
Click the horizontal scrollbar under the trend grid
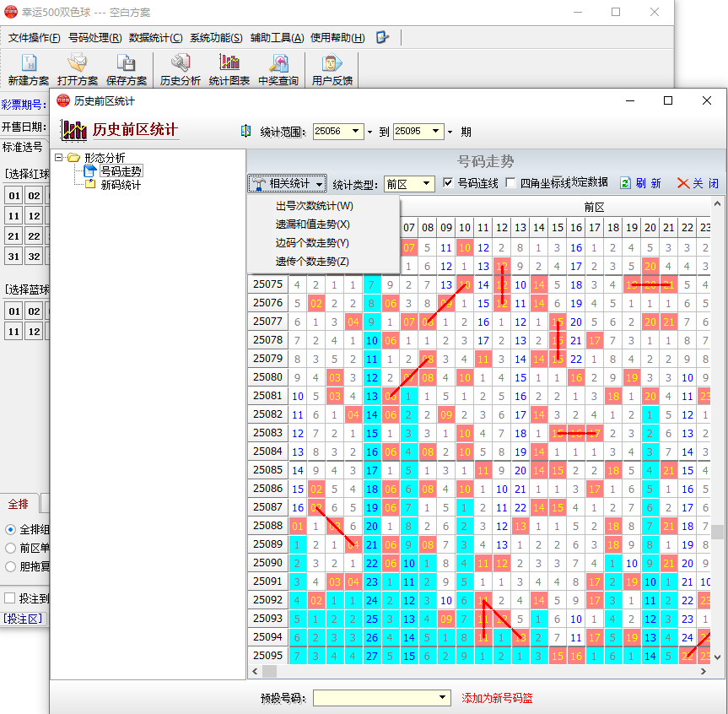pyautogui.click(x=481, y=671)
